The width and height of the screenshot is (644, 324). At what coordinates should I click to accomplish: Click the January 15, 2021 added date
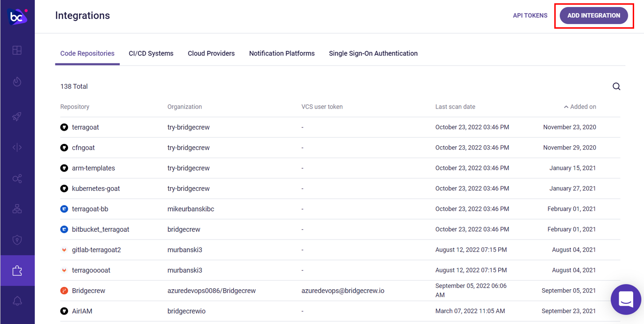coord(573,168)
